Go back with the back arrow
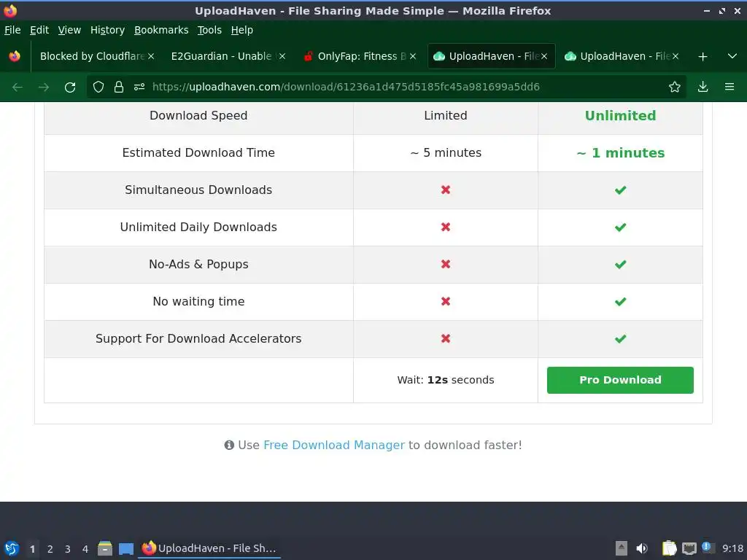Screen dimensions: 747x560 click(18, 87)
